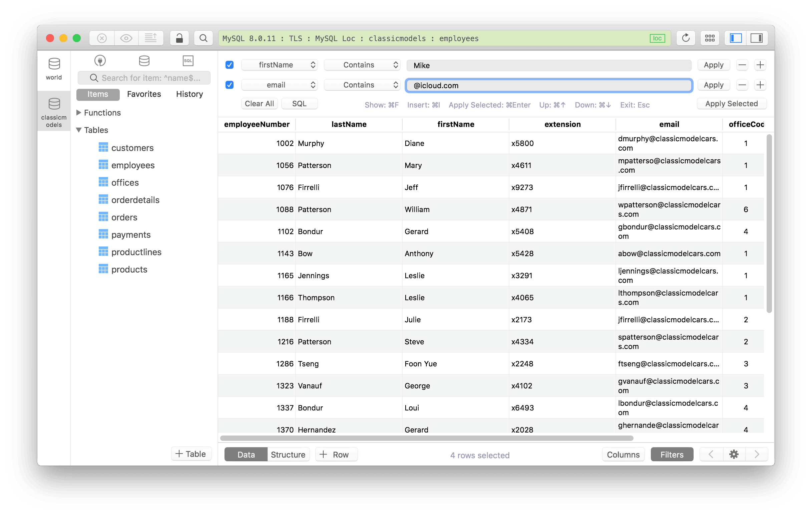Click the gear settings icon at bottom
Image resolution: width=812 pixels, height=515 pixels.
pyautogui.click(x=734, y=454)
